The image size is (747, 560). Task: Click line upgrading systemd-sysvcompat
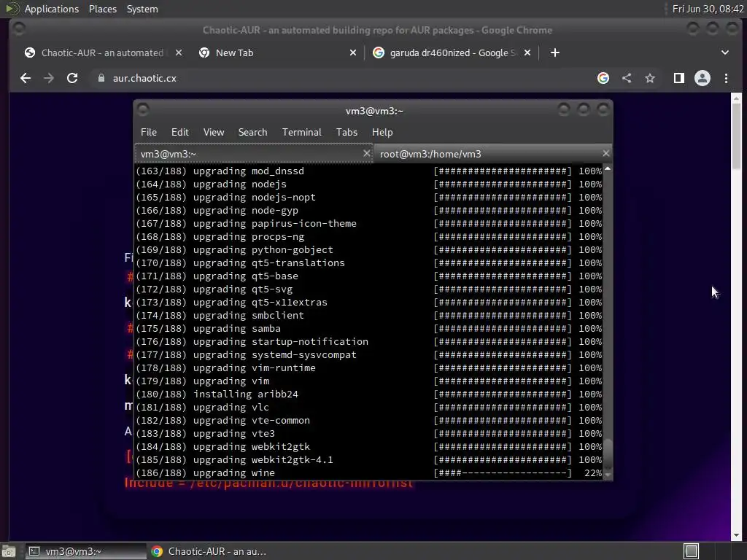pos(368,355)
